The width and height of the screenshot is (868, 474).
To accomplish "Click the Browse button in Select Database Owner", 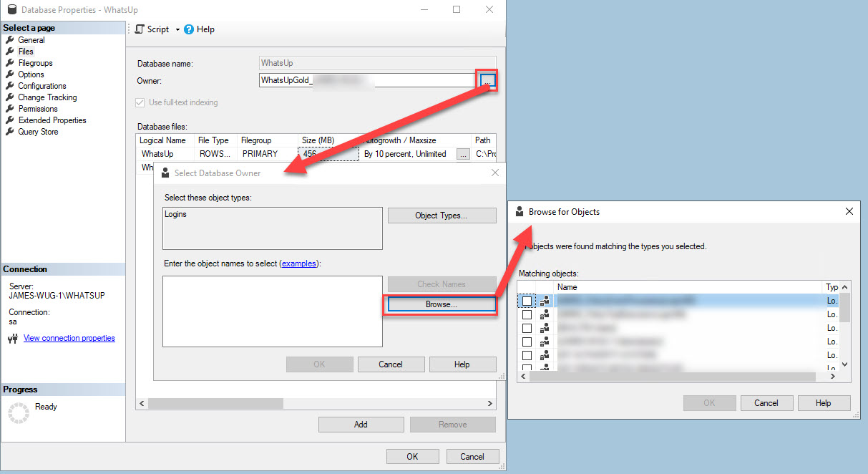I will pos(442,304).
